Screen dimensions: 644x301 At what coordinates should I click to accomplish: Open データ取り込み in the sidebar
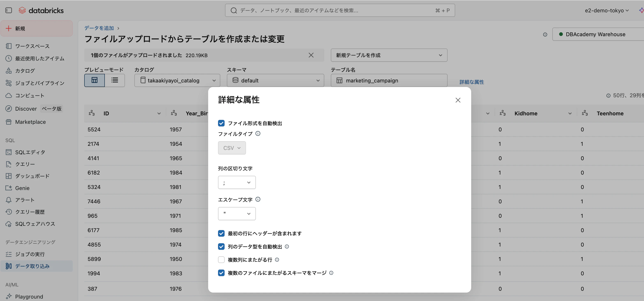point(37,266)
